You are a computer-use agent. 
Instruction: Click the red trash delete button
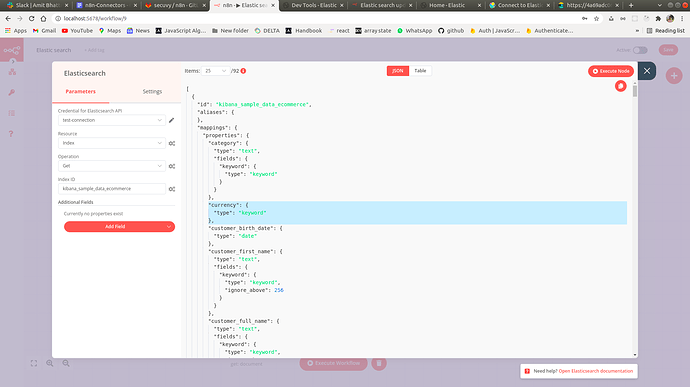click(x=379, y=363)
